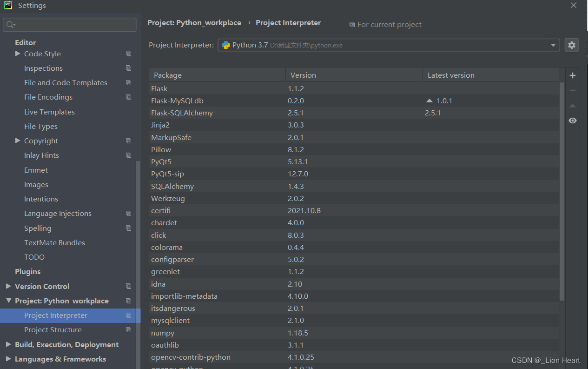
Task: Open TextMate Bundles settings
Action: point(54,242)
